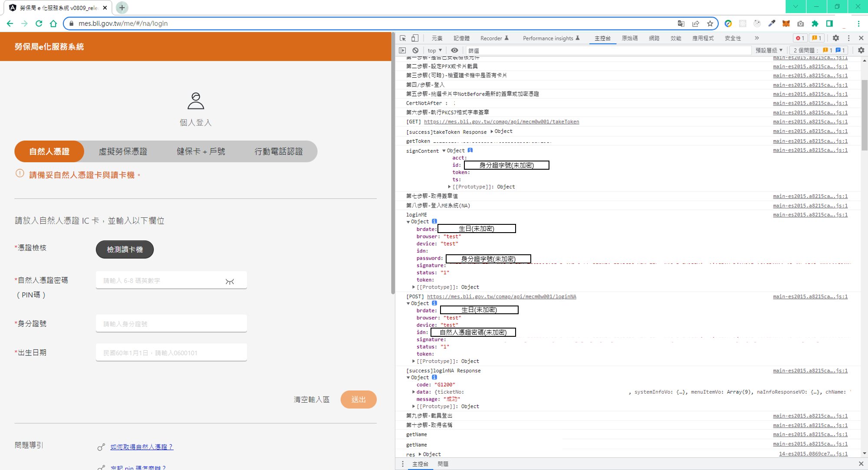Open Chrome three-dot menu
This screenshot has width=868, height=470.
(x=858, y=23)
